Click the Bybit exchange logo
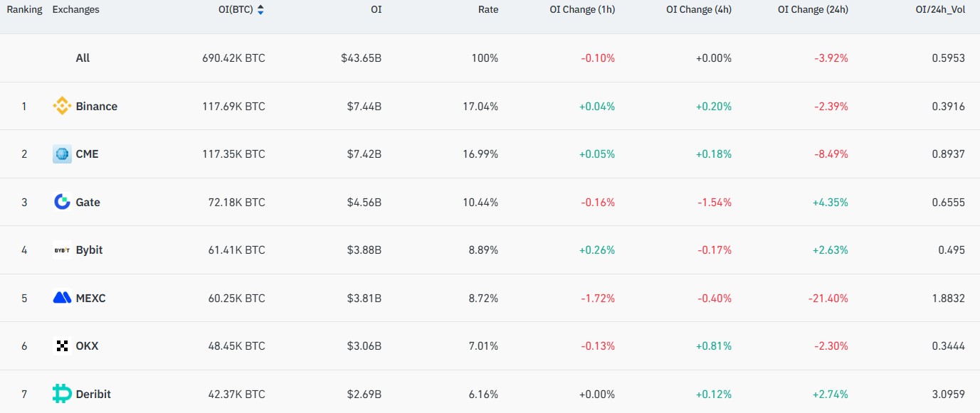The width and height of the screenshot is (980, 413). (x=63, y=250)
